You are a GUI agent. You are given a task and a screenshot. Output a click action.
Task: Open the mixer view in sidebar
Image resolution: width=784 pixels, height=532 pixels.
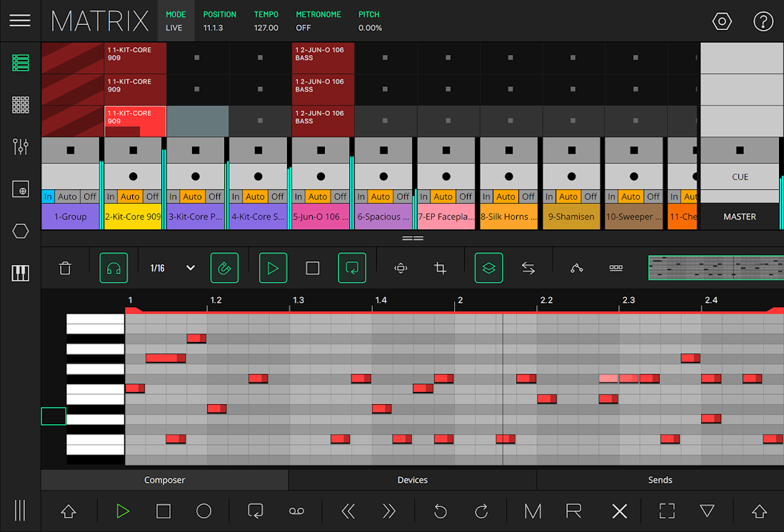pyautogui.click(x=20, y=147)
